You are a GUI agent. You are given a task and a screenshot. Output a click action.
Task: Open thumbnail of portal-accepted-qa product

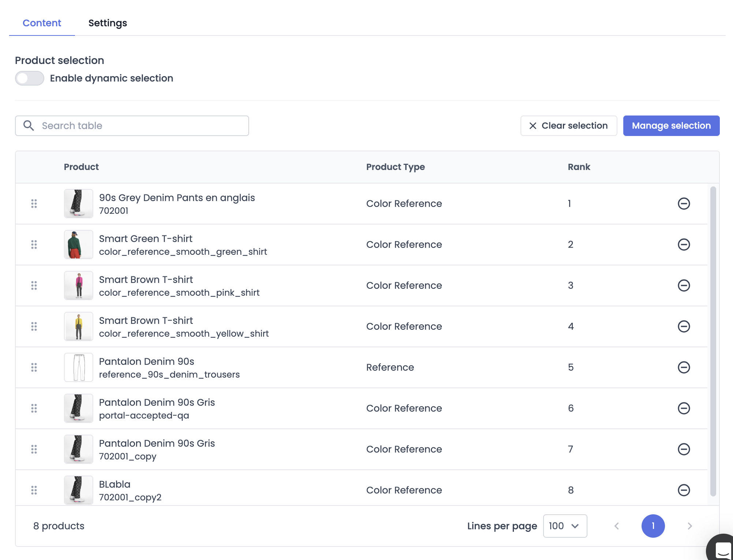pyautogui.click(x=79, y=408)
